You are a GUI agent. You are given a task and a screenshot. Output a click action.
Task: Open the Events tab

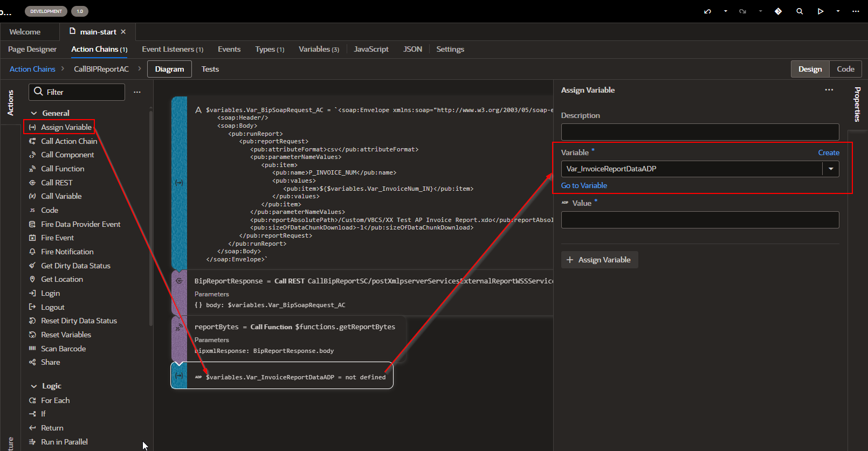[x=229, y=49]
